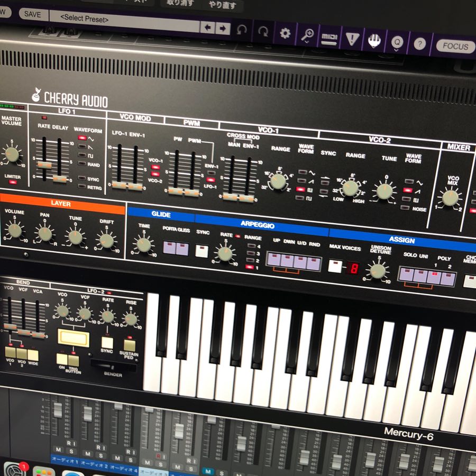
Task: Click the やり直す button at the top
Action: pos(222,5)
